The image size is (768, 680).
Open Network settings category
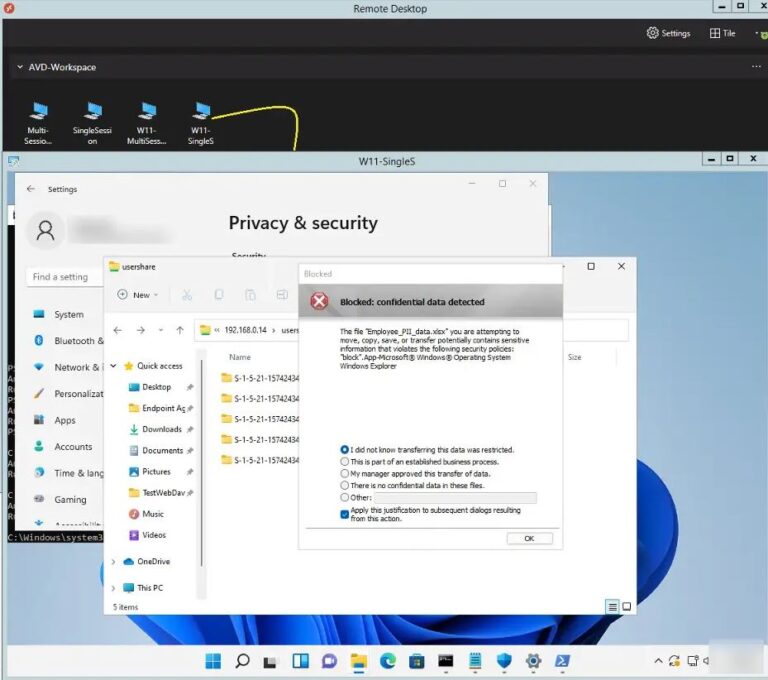tap(69, 367)
